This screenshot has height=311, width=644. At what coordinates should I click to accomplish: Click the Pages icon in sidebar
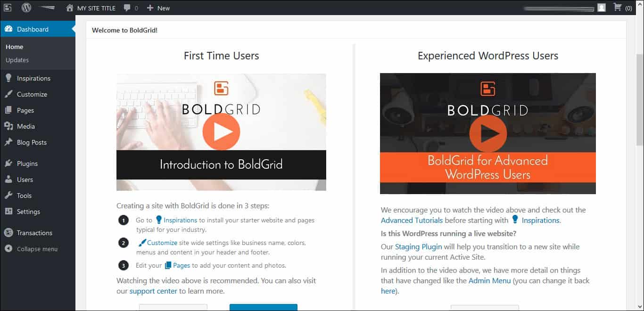click(8, 110)
